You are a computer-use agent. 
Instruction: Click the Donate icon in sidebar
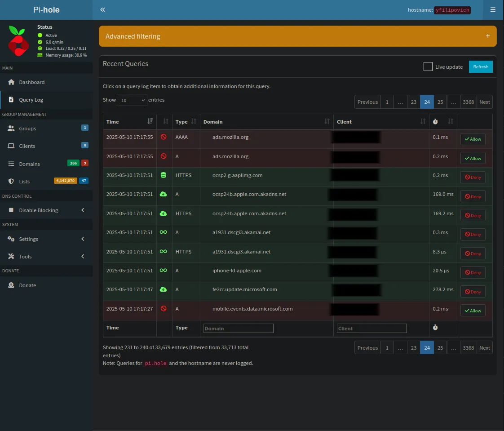click(11, 285)
